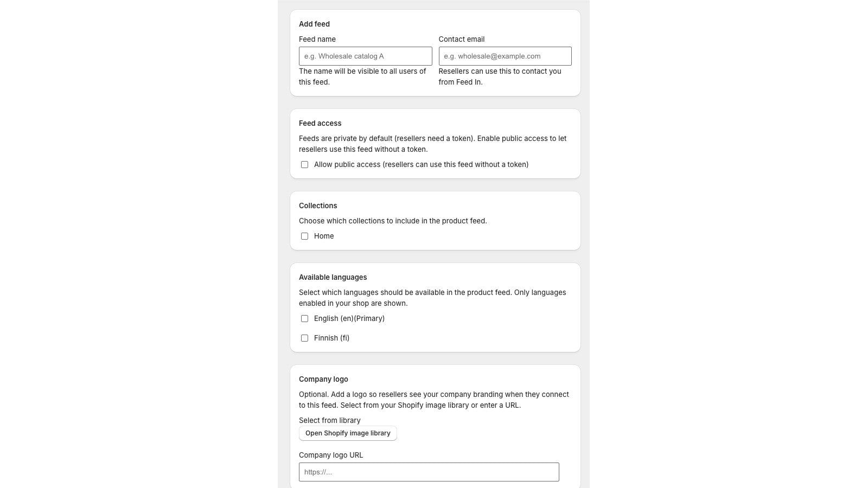Enable allow public access for resellers
Viewport: 868px width, 488px height.
(304, 164)
